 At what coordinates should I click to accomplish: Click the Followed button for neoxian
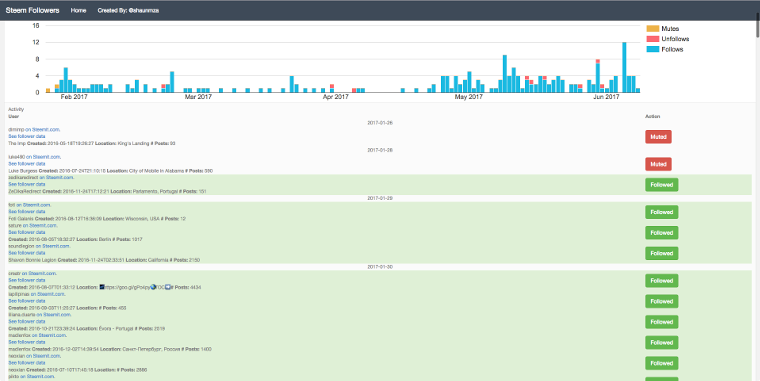(662, 363)
